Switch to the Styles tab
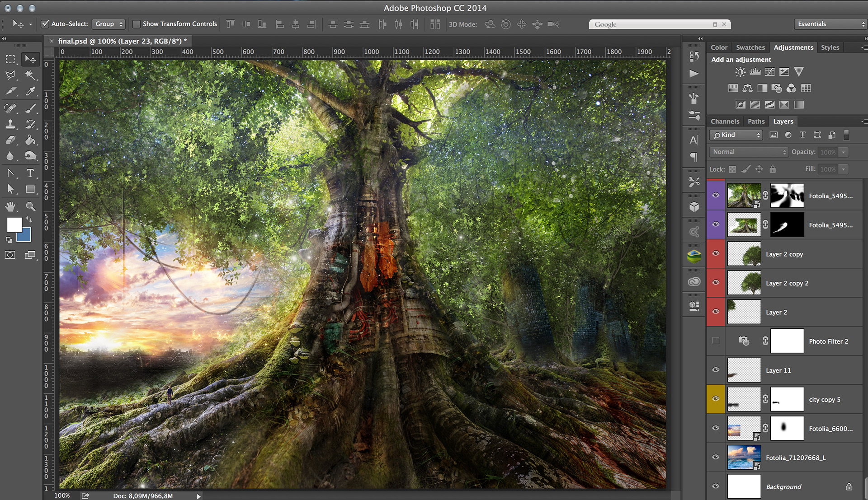Image resolution: width=868 pixels, height=500 pixels. (x=830, y=47)
